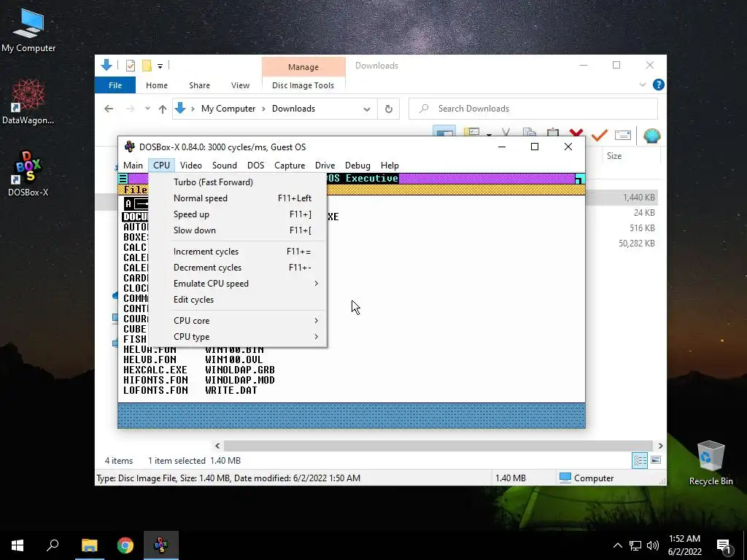This screenshot has height=560, width=747.
Task: Open the Recycle Bin on desktop
Action: (x=711, y=463)
